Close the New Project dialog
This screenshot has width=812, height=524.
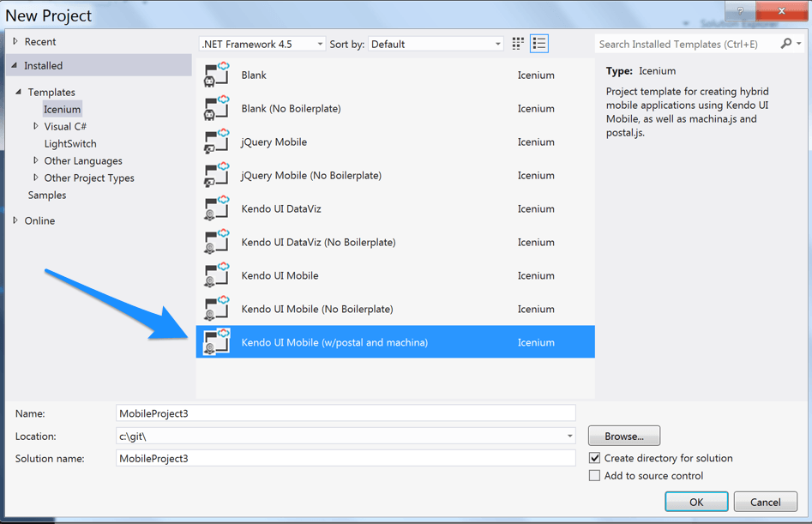pyautogui.click(x=781, y=10)
